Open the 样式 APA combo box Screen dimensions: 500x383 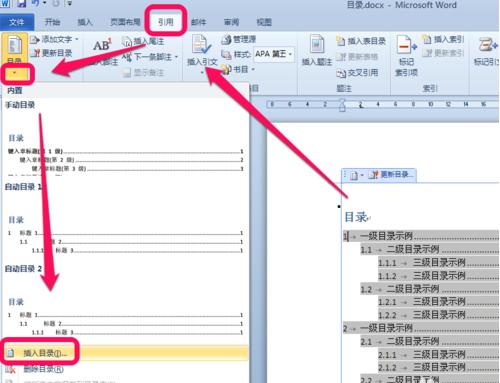[x=274, y=54]
